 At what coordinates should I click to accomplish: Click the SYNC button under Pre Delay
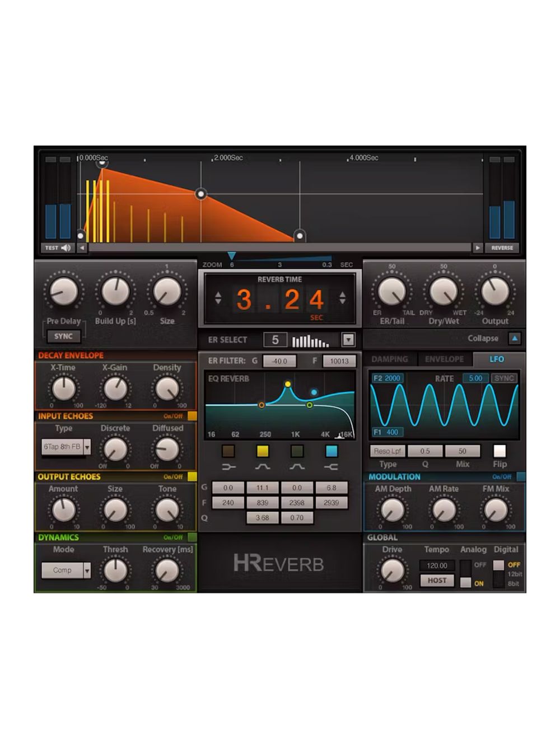click(x=64, y=336)
